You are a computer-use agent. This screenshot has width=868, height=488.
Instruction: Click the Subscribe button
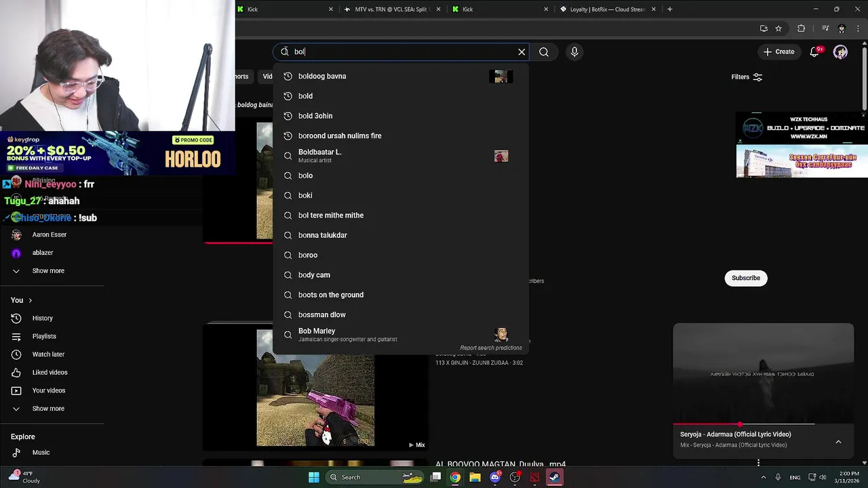point(746,278)
